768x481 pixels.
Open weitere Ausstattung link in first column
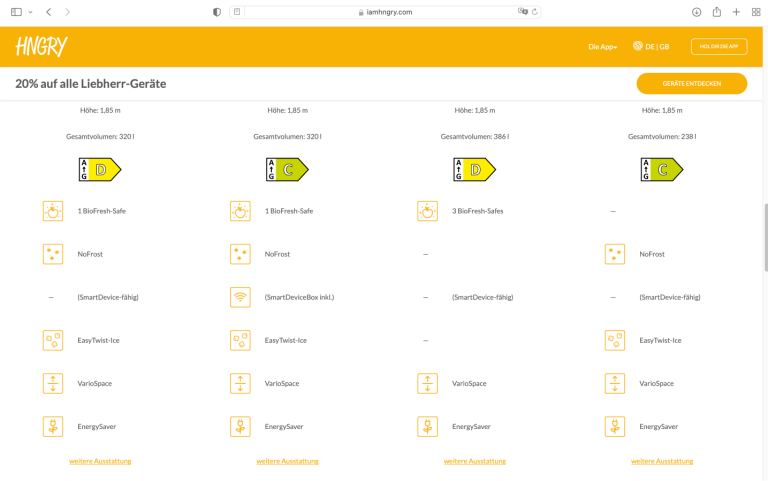pos(100,461)
